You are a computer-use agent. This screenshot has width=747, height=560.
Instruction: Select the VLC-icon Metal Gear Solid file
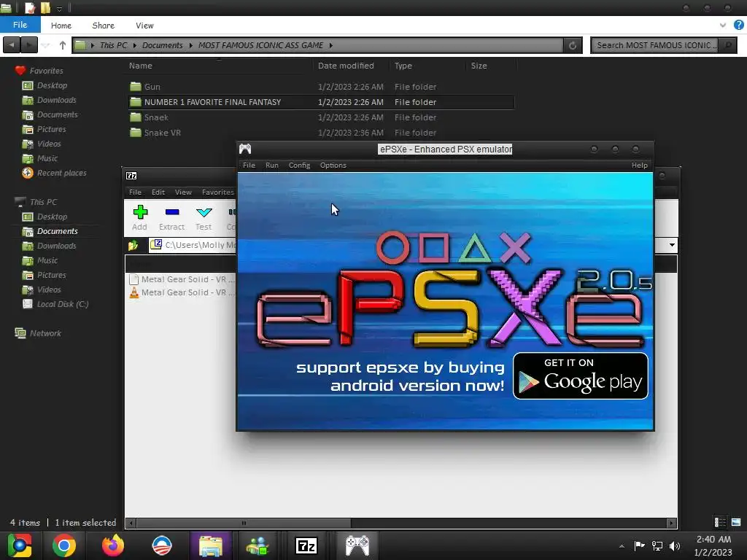[182, 292]
